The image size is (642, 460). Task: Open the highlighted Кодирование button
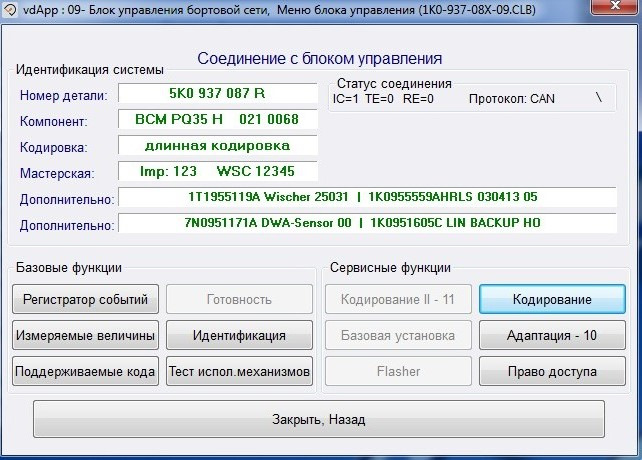[x=552, y=299]
